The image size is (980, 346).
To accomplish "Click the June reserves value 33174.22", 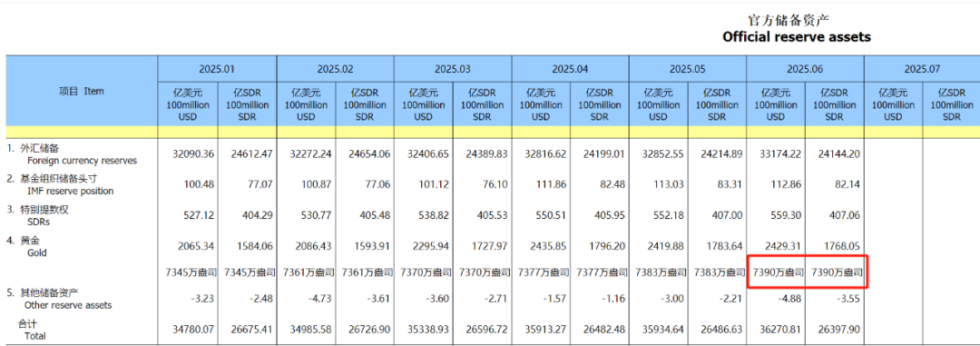I will click(x=779, y=153).
